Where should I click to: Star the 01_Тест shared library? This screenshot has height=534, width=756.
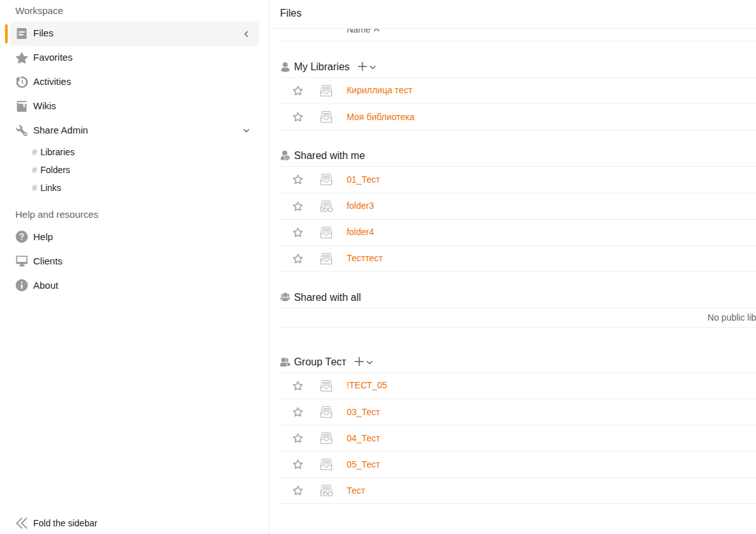point(298,179)
